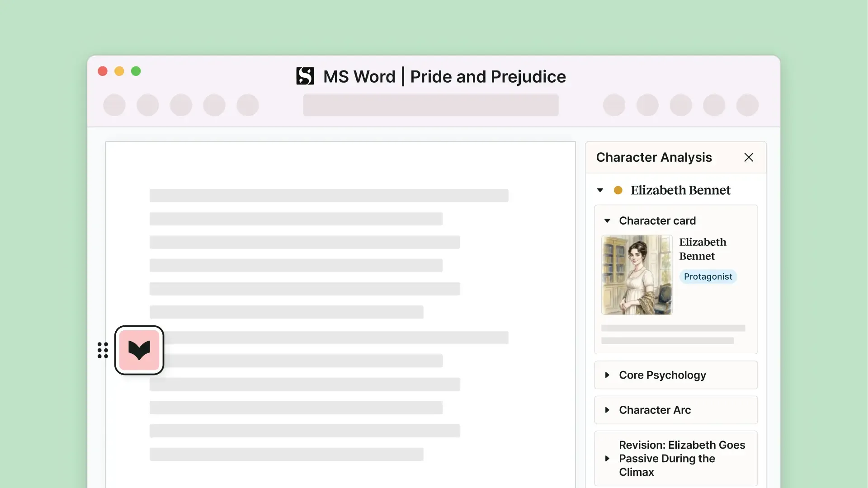Click the Elizabeth Bennet section heading
Image resolution: width=868 pixels, height=488 pixels.
680,190
